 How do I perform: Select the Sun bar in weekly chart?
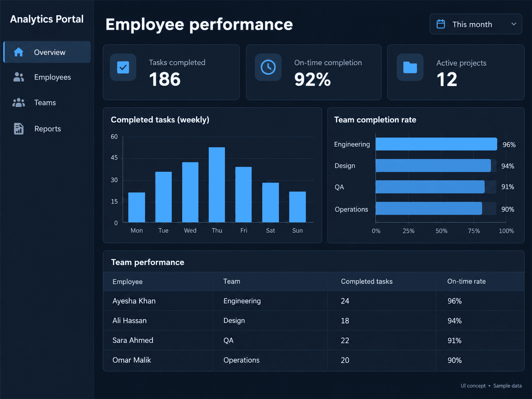click(298, 207)
